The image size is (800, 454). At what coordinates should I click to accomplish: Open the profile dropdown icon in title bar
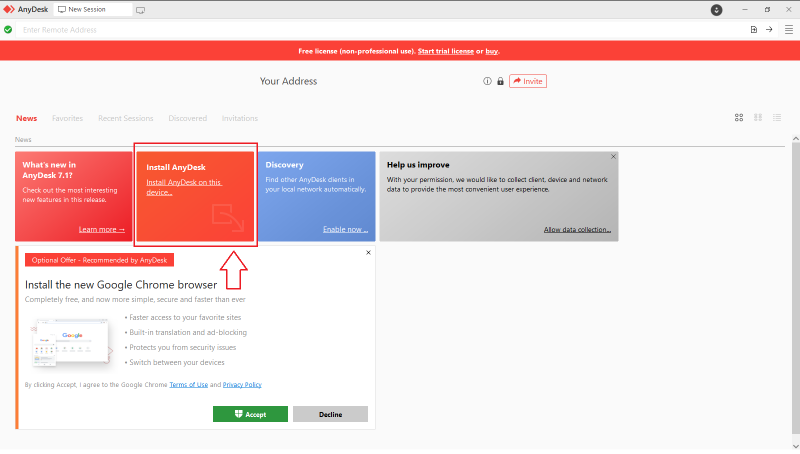(x=716, y=10)
